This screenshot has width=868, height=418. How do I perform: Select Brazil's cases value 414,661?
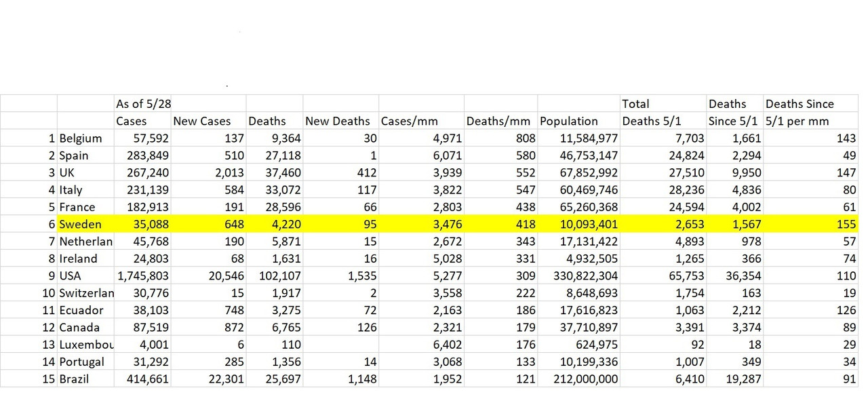pos(142,379)
